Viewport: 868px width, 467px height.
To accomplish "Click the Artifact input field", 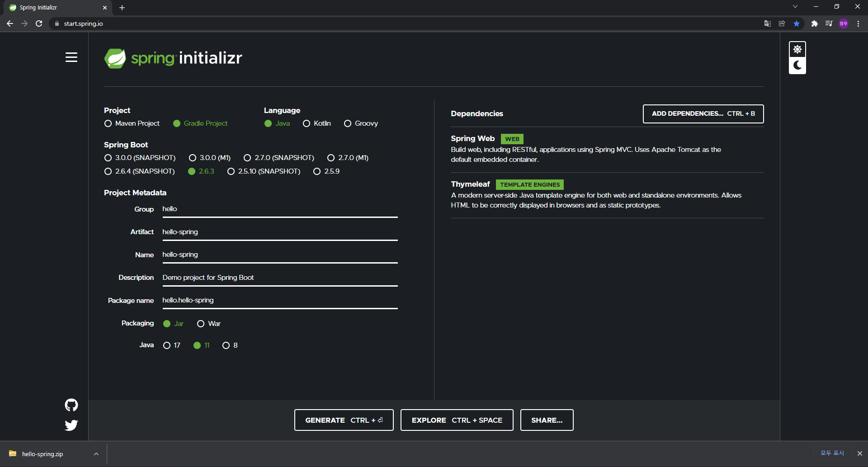I will coord(280,232).
